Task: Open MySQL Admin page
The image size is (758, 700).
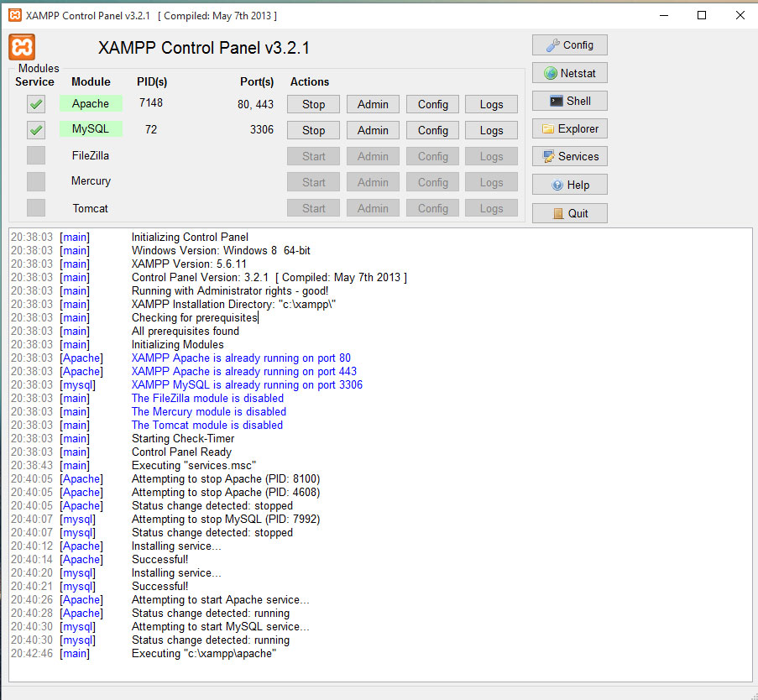Action: click(x=373, y=131)
